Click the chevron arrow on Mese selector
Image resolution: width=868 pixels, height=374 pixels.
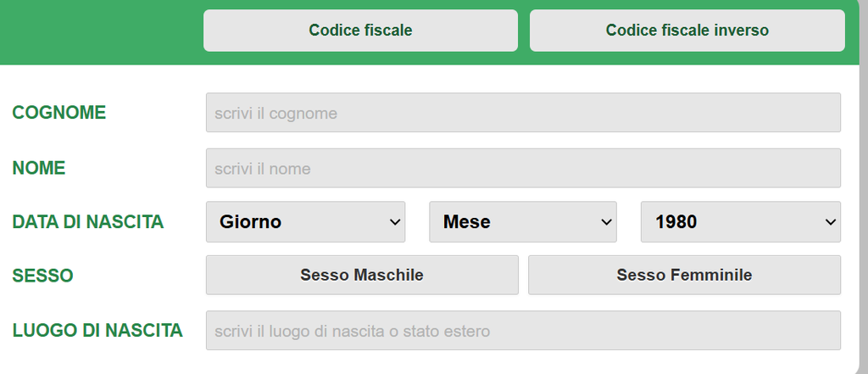606,222
